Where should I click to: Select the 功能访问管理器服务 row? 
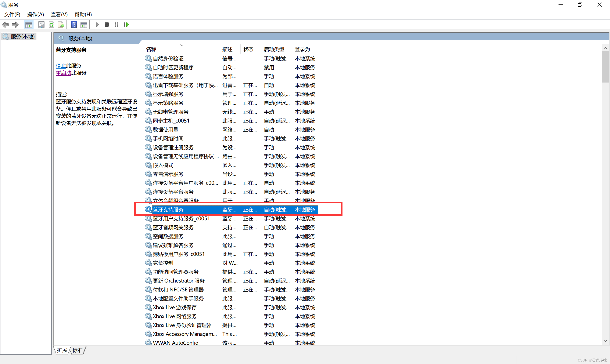(231, 272)
